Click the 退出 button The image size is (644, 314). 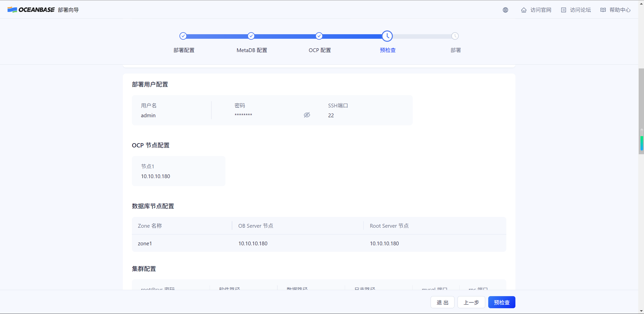pos(442,302)
